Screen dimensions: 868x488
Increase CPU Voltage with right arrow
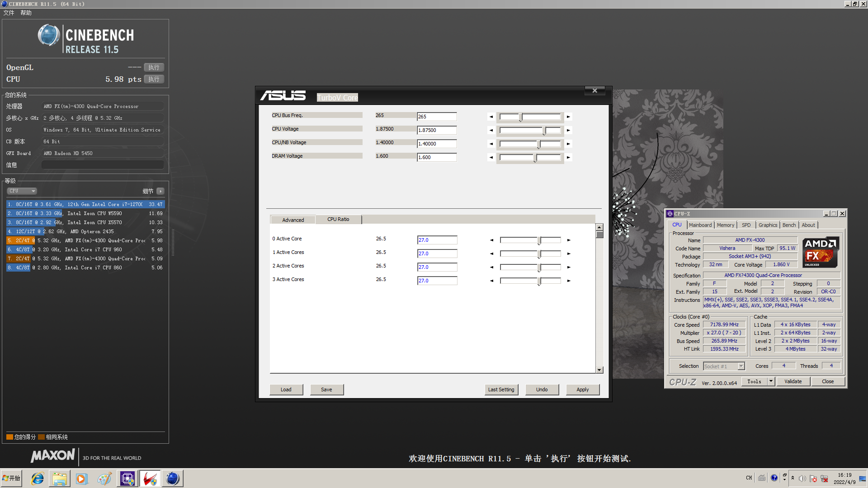[x=568, y=130]
